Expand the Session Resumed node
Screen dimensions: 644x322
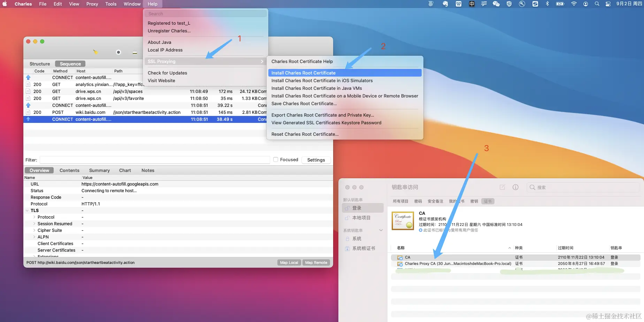[x=34, y=224]
